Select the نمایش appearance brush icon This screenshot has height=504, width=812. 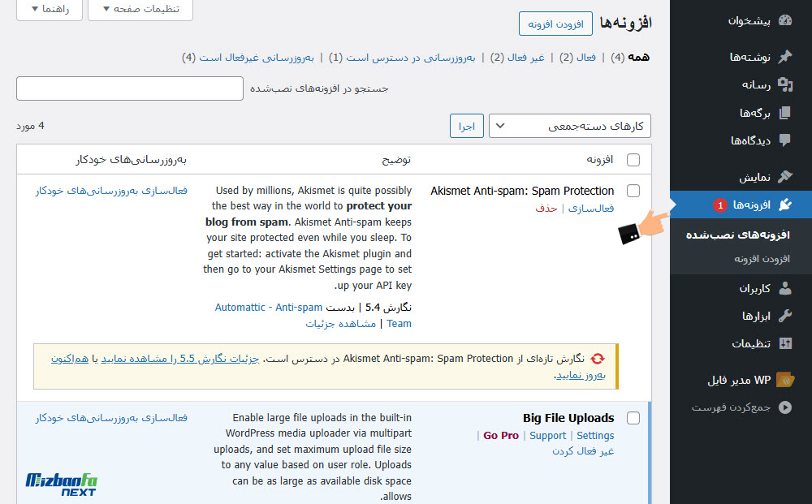(x=784, y=177)
